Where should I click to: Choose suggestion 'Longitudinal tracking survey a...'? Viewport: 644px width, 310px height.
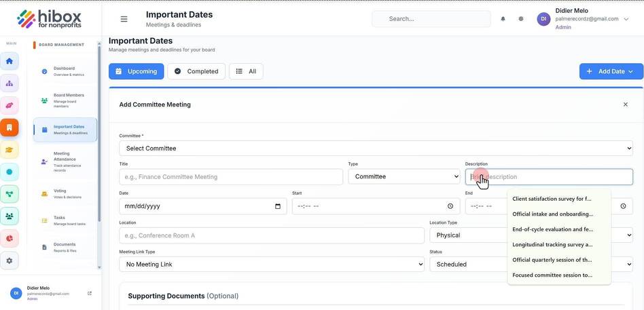[559, 244]
